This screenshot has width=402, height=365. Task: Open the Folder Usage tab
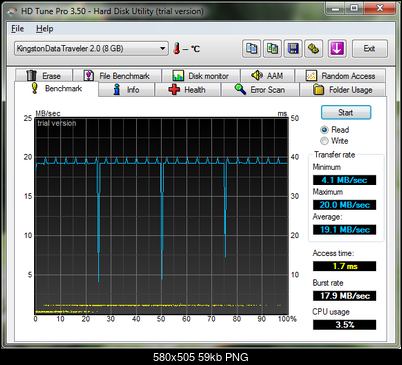(343, 90)
